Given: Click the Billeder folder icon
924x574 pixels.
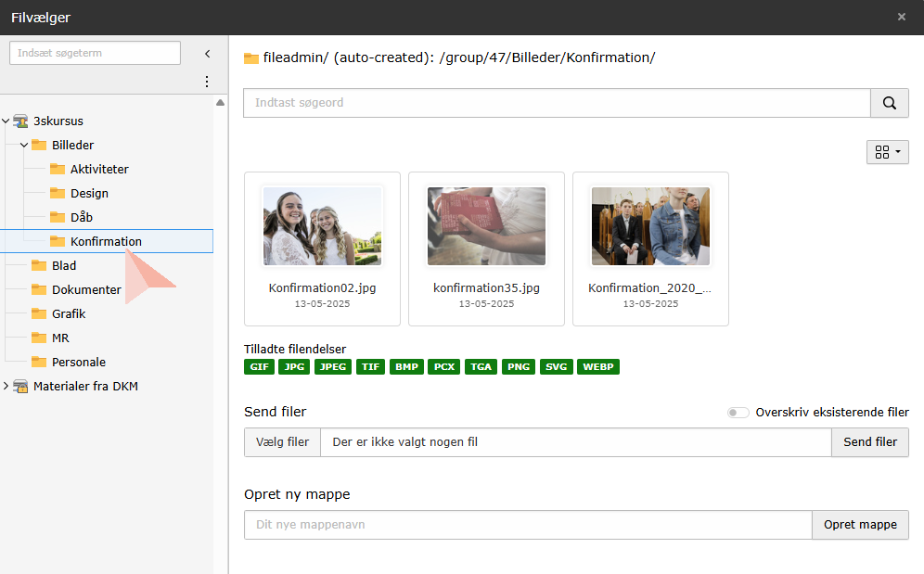Looking at the screenshot, I should point(39,145).
